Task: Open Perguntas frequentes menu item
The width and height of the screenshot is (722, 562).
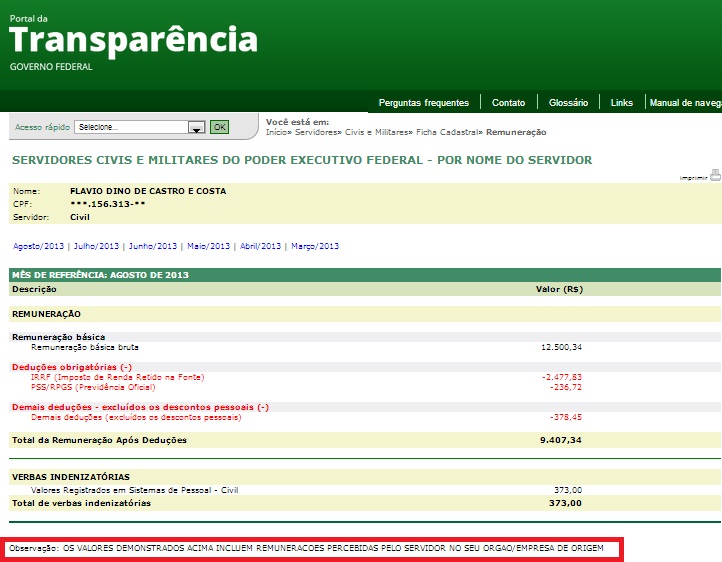Action: pos(423,103)
